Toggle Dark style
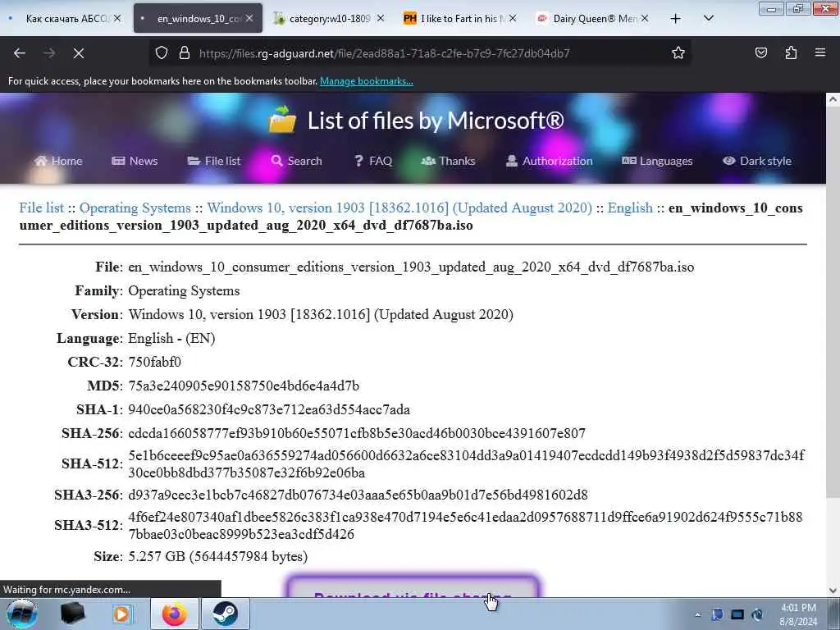The width and height of the screenshot is (840, 630). (757, 161)
